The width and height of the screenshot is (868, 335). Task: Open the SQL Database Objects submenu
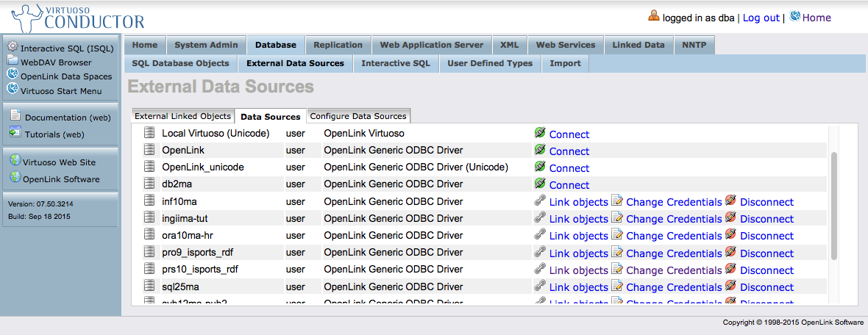coord(180,63)
